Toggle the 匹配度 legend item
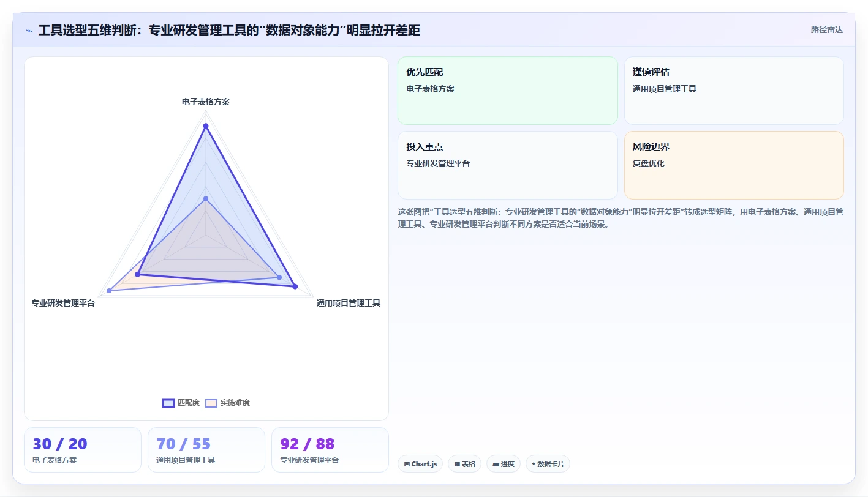868x497 pixels. [181, 403]
